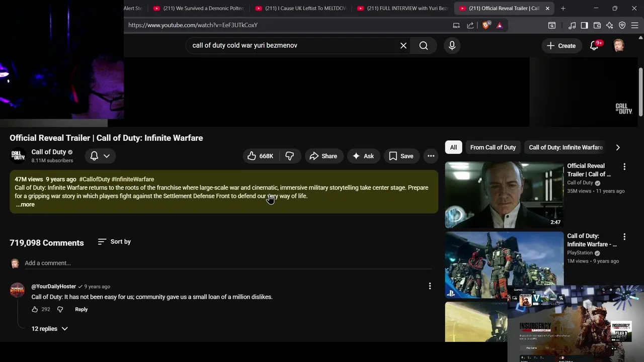Click the tab search icon in toolbar
Screen dimensions: 644x362
coord(552,25)
